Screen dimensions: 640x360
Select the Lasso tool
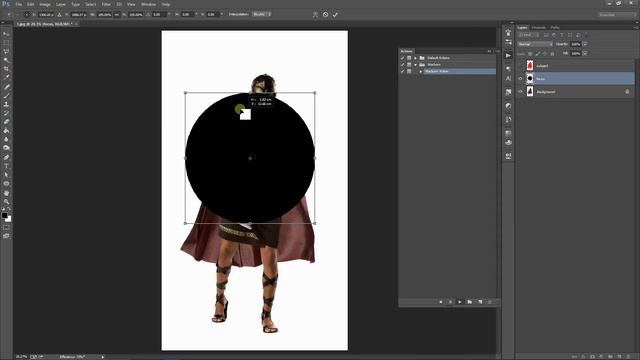coord(6,51)
